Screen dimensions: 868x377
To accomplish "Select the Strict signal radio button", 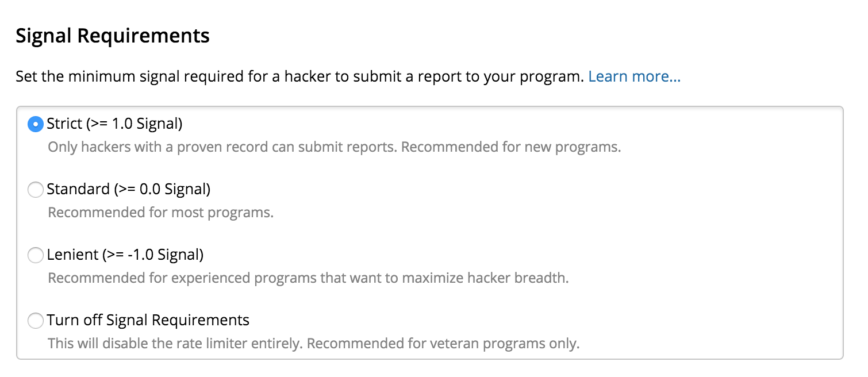I will 36,124.
